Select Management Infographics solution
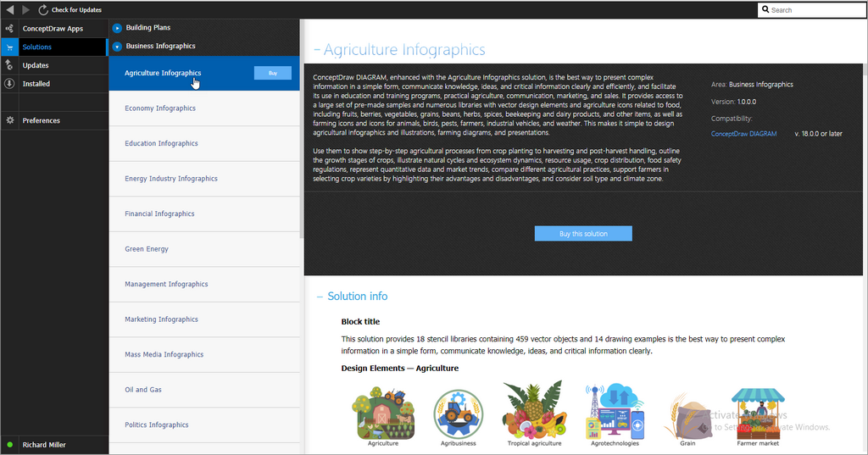This screenshot has height=455, width=868. [x=204, y=284]
